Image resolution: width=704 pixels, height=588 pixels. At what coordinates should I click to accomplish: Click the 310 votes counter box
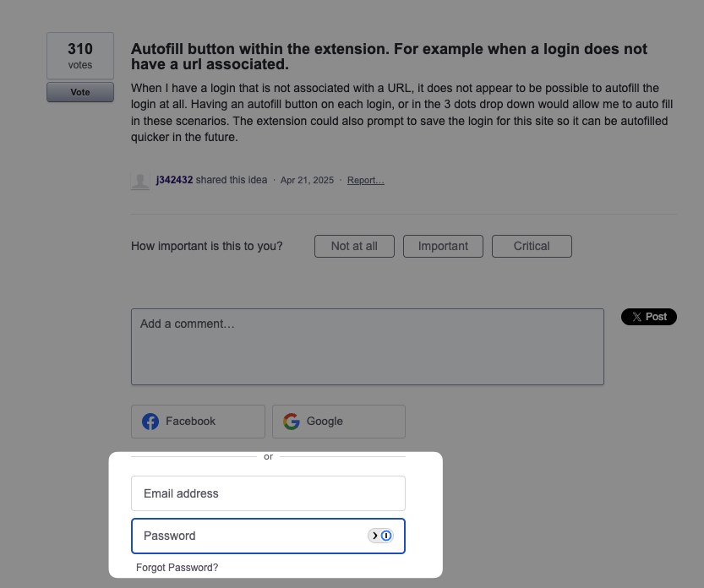80,56
